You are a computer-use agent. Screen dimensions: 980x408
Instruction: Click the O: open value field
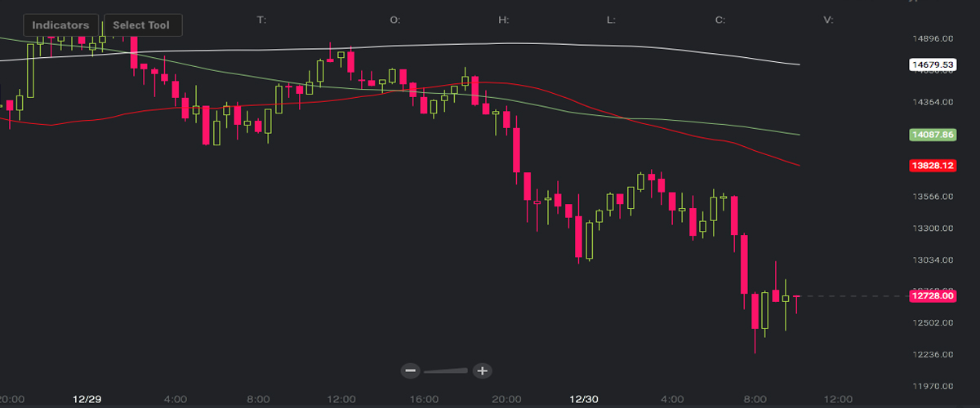pos(395,20)
